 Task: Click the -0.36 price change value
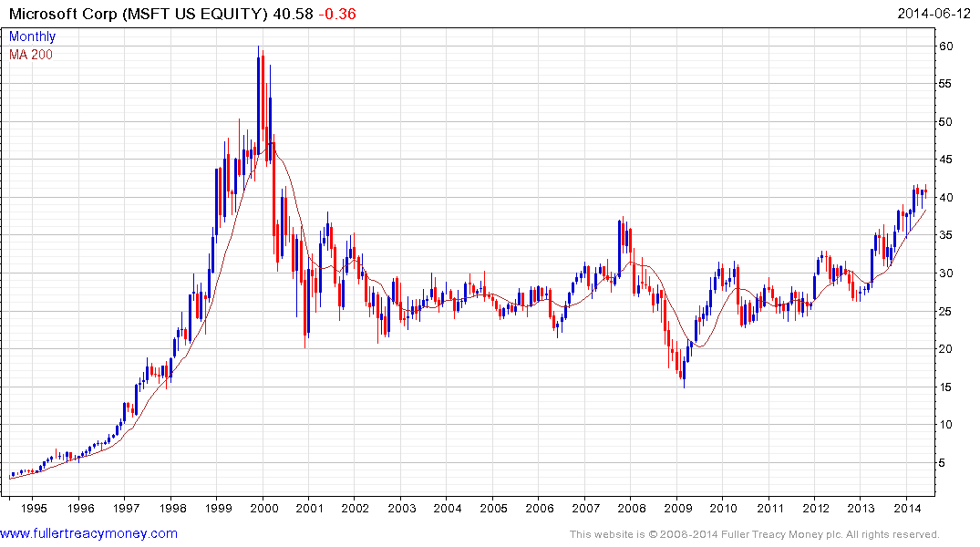coord(337,14)
